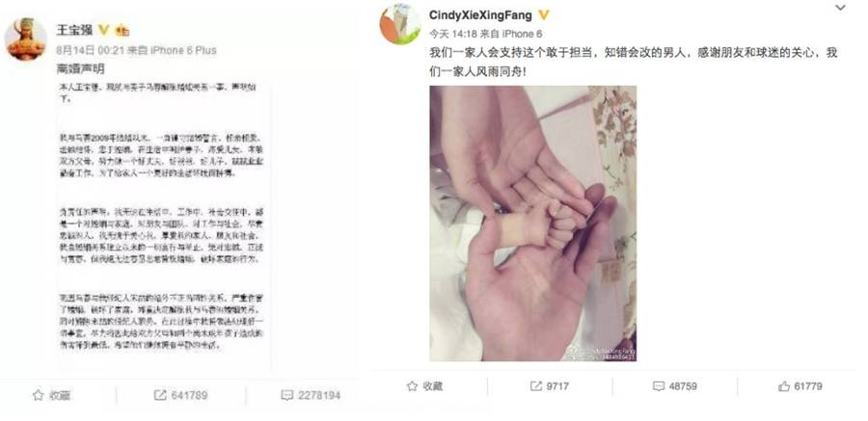Screen dimensions: 868x421
Task: Enlarge the photo of hands holding a baby's hand
Action: [x=533, y=224]
